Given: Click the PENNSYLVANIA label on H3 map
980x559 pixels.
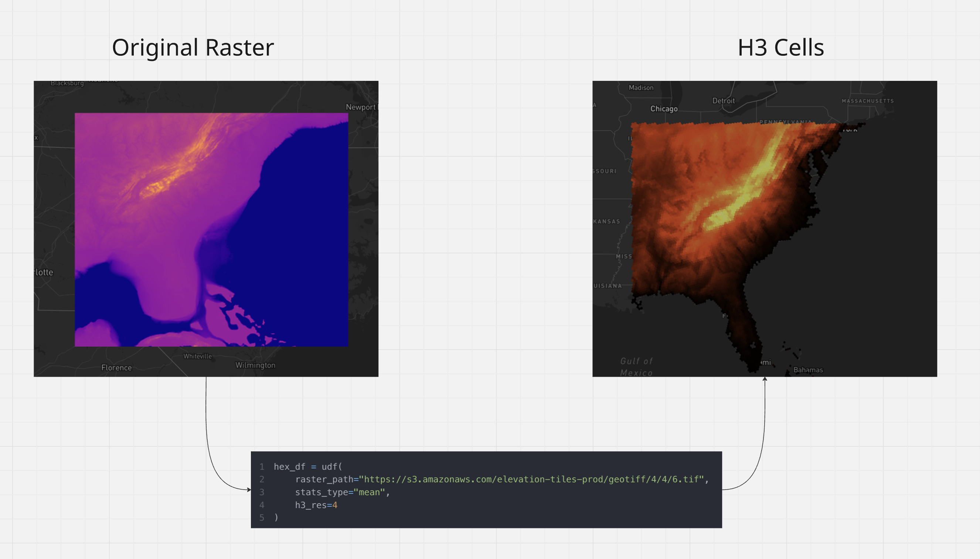Looking at the screenshot, I should (x=785, y=122).
